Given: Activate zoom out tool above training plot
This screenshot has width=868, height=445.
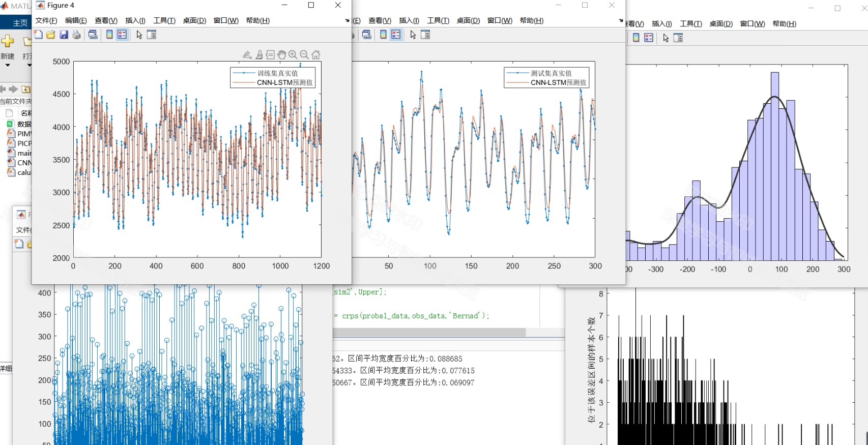Looking at the screenshot, I should tap(304, 55).
